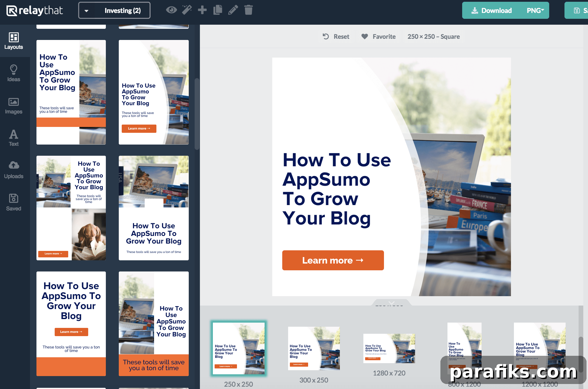Image resolution: width=588 pixels, height=389 pixels.
Task: Click the RelayThat logo
Action: tap(34, 11)
